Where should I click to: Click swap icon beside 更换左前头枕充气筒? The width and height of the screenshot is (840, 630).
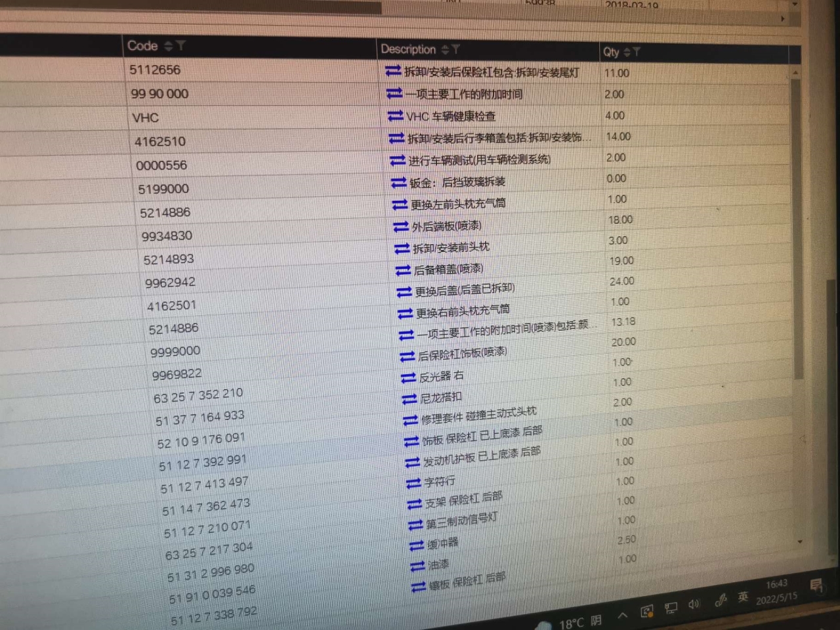tap(400, 205)
